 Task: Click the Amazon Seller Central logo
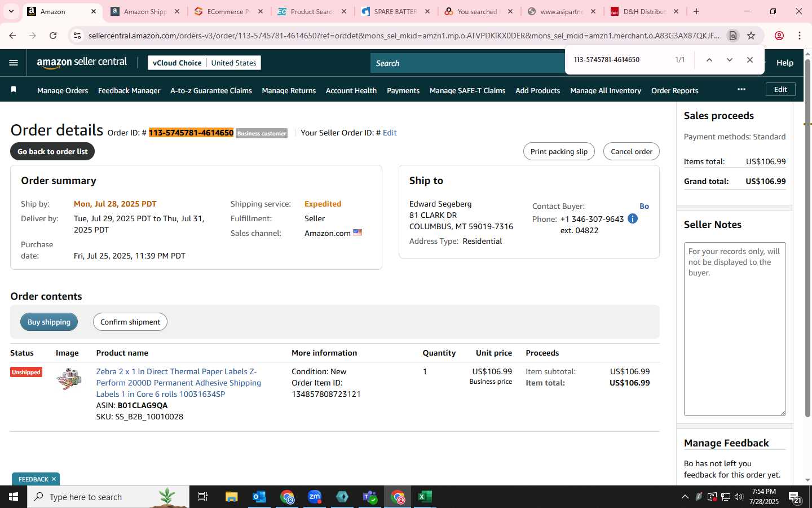(x=82, y=63)
